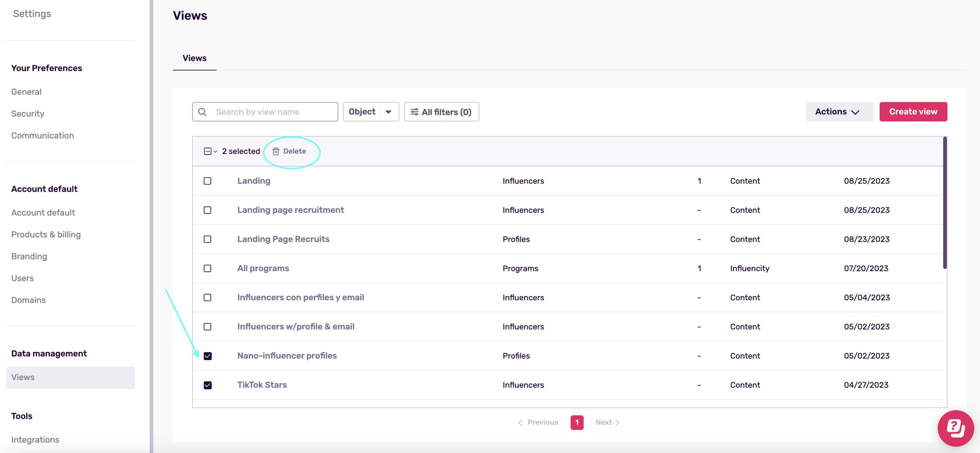Open the Object filter dropdown

pos(371,112)
